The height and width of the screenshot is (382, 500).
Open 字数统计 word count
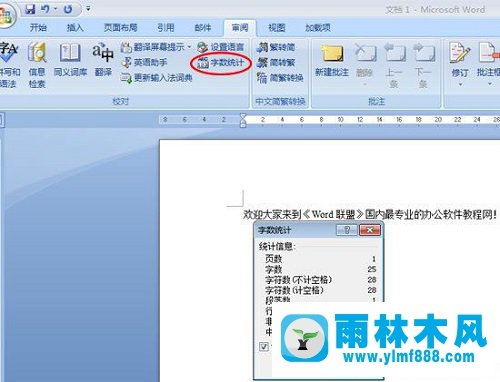(221, 63)
